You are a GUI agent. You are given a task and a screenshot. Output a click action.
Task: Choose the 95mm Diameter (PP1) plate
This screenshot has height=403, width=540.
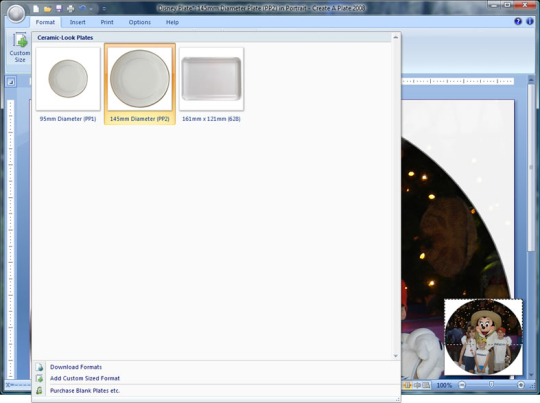pos(68,84)
